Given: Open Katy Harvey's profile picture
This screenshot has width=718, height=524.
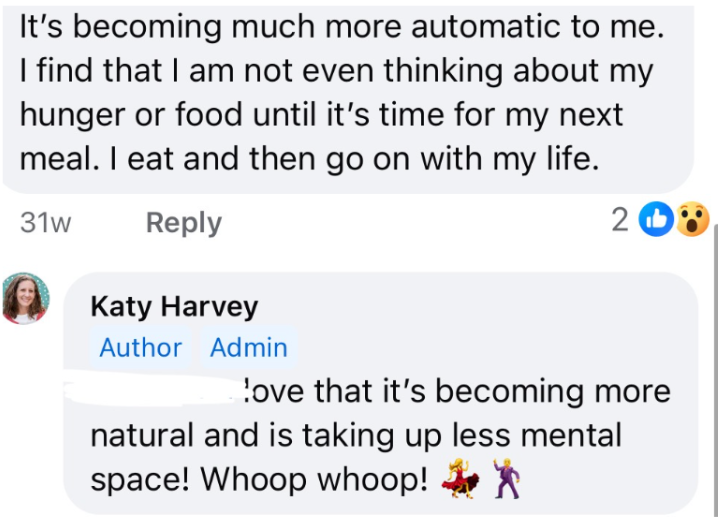Looking at the screenshot, I should tap(26, 297).
